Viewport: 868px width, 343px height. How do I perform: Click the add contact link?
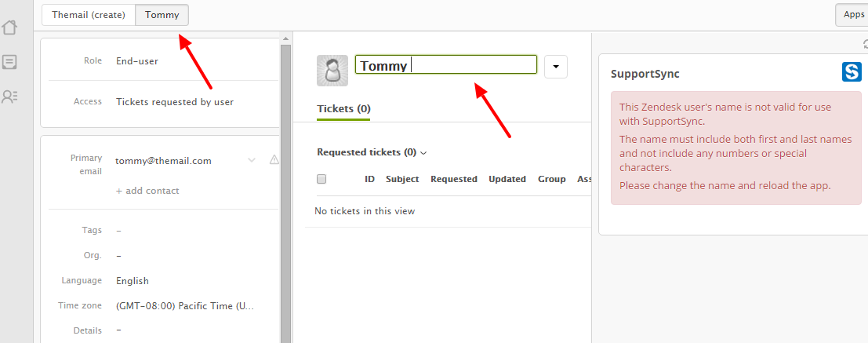tap(147, 191)
